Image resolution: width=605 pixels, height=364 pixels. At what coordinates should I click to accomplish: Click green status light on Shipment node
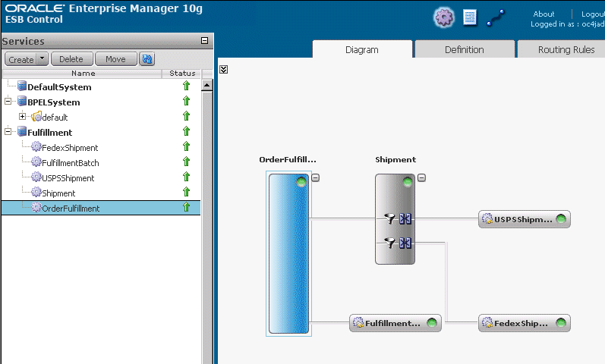pyautogui.click(x=408, y=182)
